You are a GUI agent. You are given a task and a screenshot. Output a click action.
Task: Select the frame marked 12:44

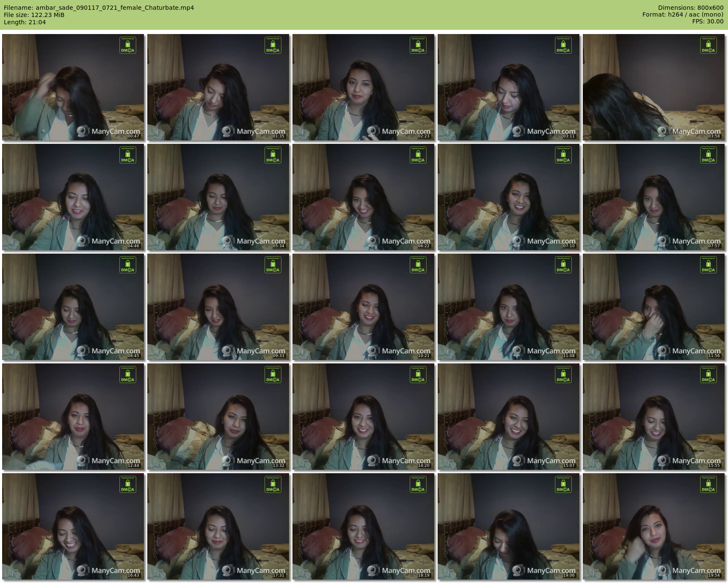coord(73,417)
